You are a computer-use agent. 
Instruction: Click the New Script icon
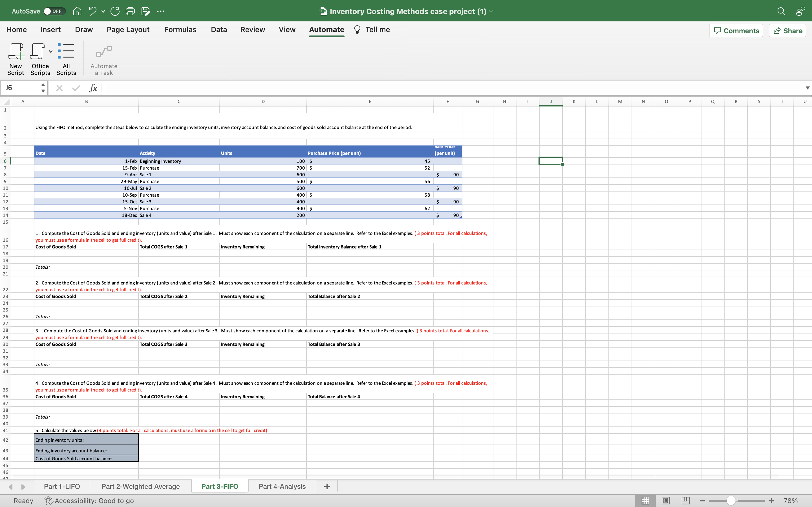pos(16,52)
